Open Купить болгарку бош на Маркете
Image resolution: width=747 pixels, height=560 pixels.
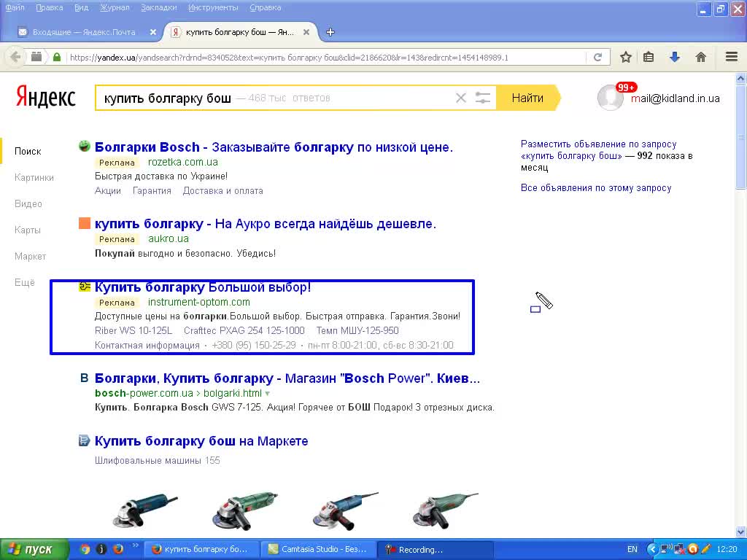click(201, 441)
